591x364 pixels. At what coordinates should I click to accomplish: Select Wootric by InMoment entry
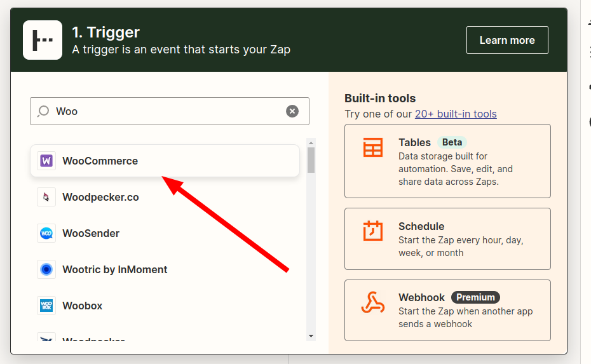165,269
